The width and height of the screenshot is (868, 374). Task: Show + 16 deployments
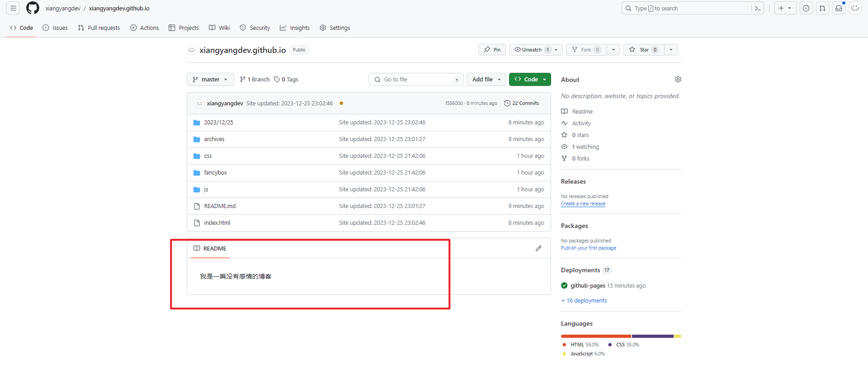point(584,300)
